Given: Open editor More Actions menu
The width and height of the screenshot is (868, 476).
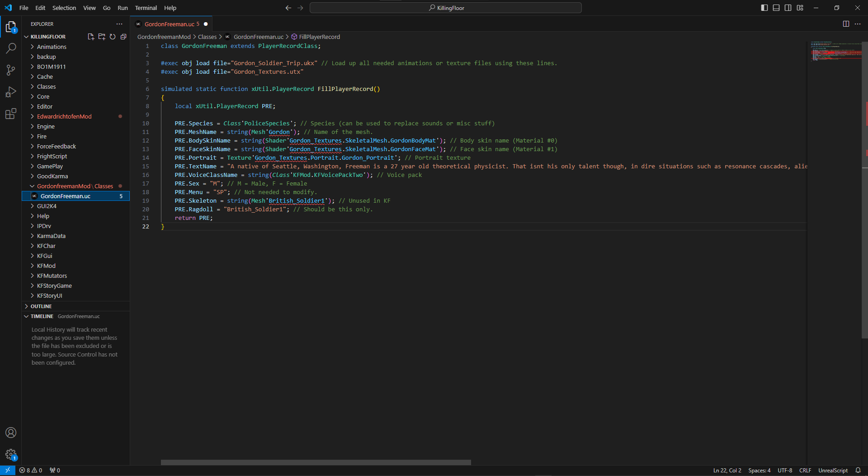Looking at the screenshot, I should point(858,24).
